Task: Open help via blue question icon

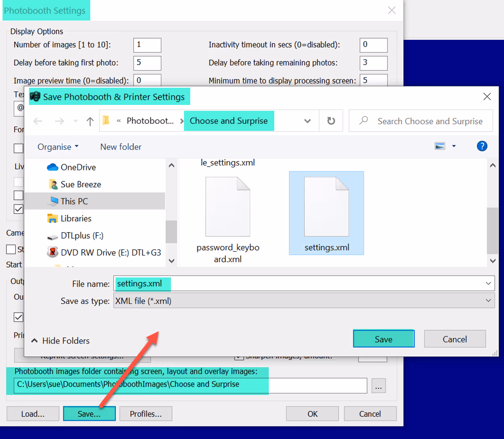Action: [482, 146]
